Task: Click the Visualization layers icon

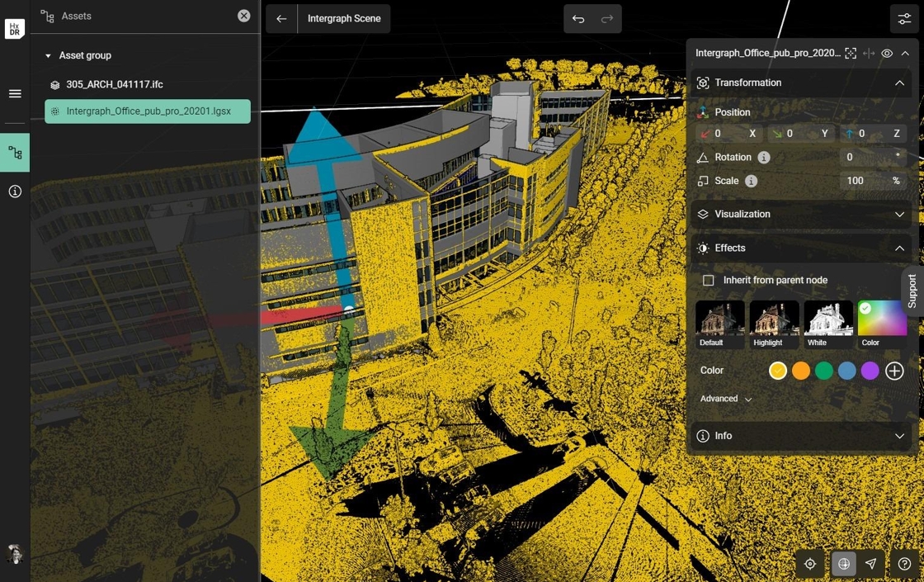Action: pos(703,215)
